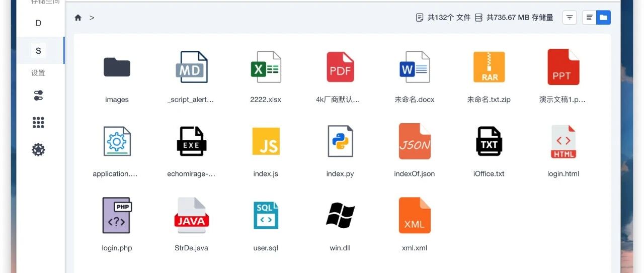The image size is (644, 273).
Task: Open the application config gear file icon
Action: [117, 141]
